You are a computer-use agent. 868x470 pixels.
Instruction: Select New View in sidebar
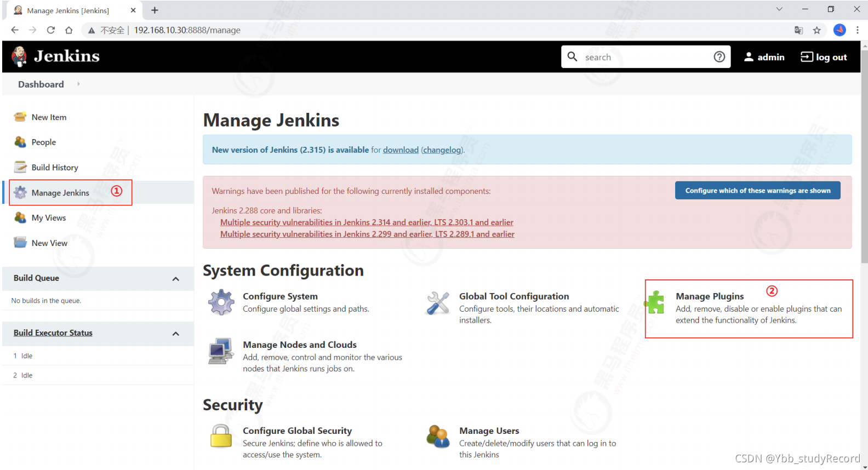pyautogui.click(x=49, y=243)
